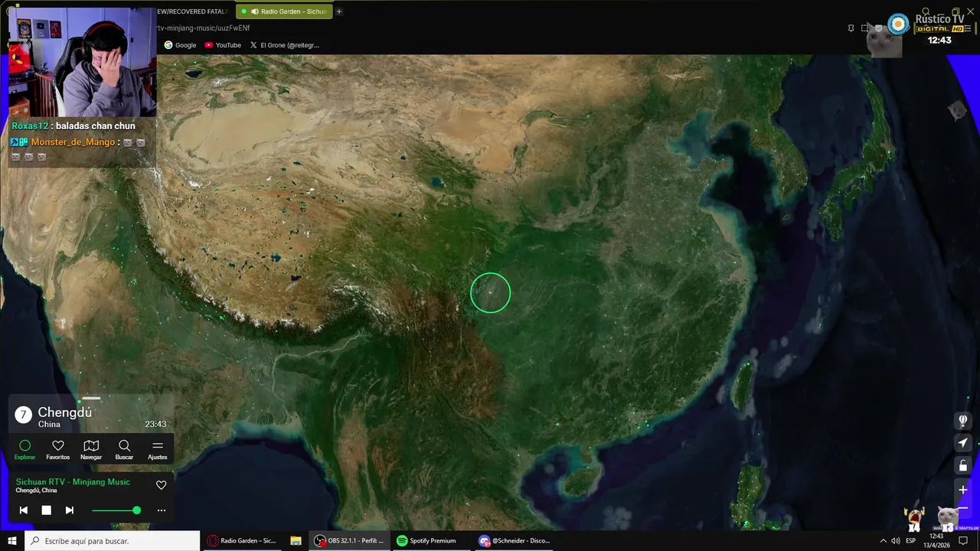Click the ESP language indicator
The width and height of the screenshot is (980, 551).
(911, 541)
